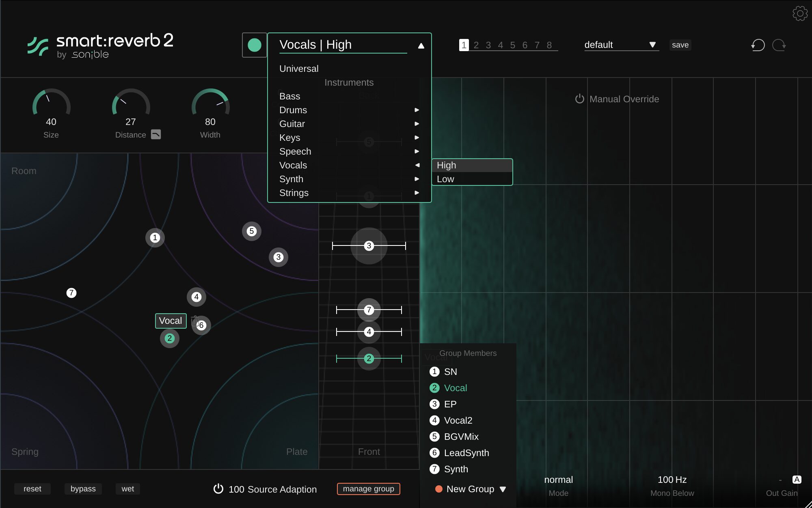
Task: Collapse the Vocals | High profile dropdown
Action: click(421, 45)
